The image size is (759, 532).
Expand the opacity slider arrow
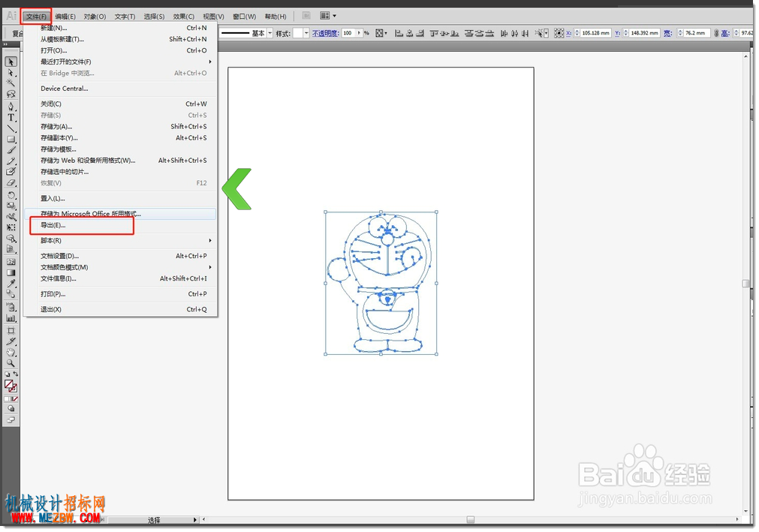359,33
